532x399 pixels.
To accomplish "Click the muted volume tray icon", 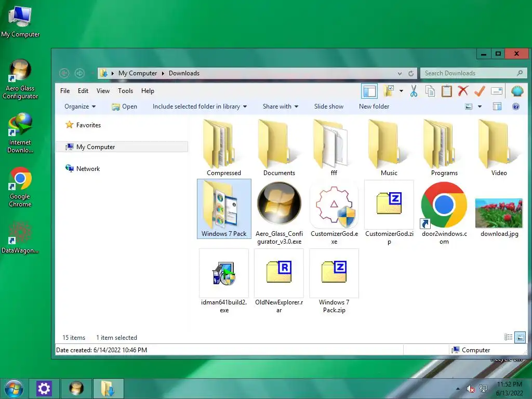I will coord(470,389).
